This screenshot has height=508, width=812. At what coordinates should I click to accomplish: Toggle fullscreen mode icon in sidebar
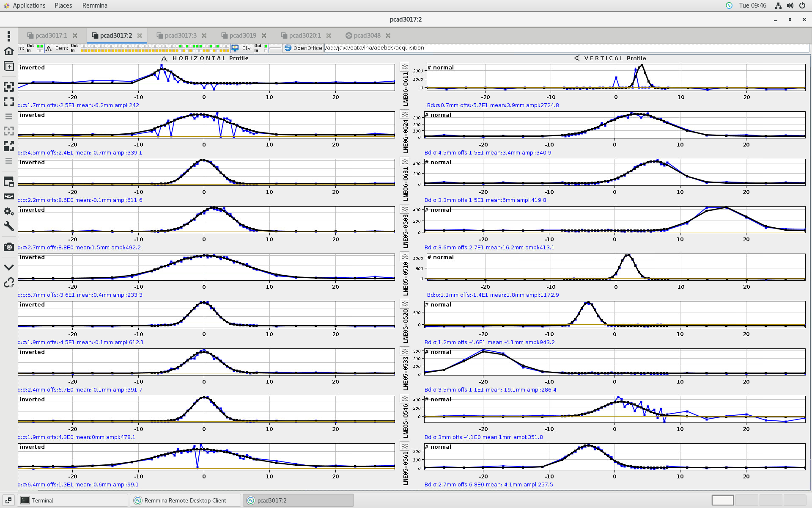point(8,102)
